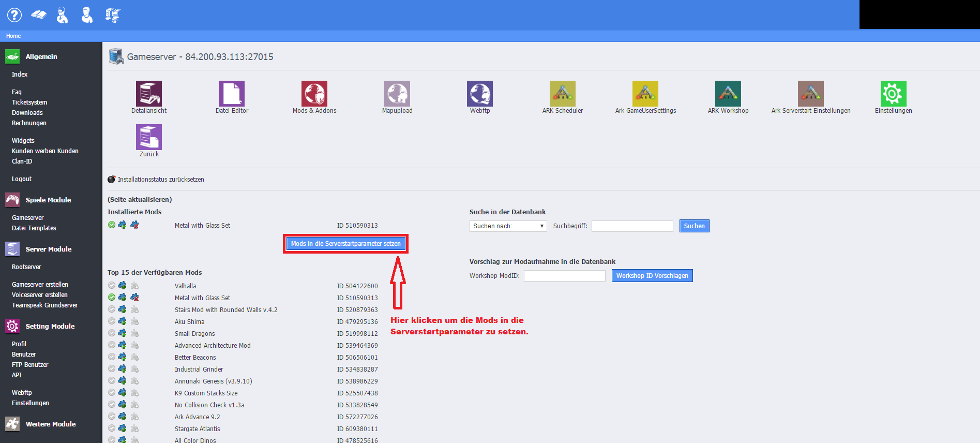Image resolution: width=980 pixels, height=443 pixels.
Task: Click the Workshop ModID input field
Action: tap(564, 276)
